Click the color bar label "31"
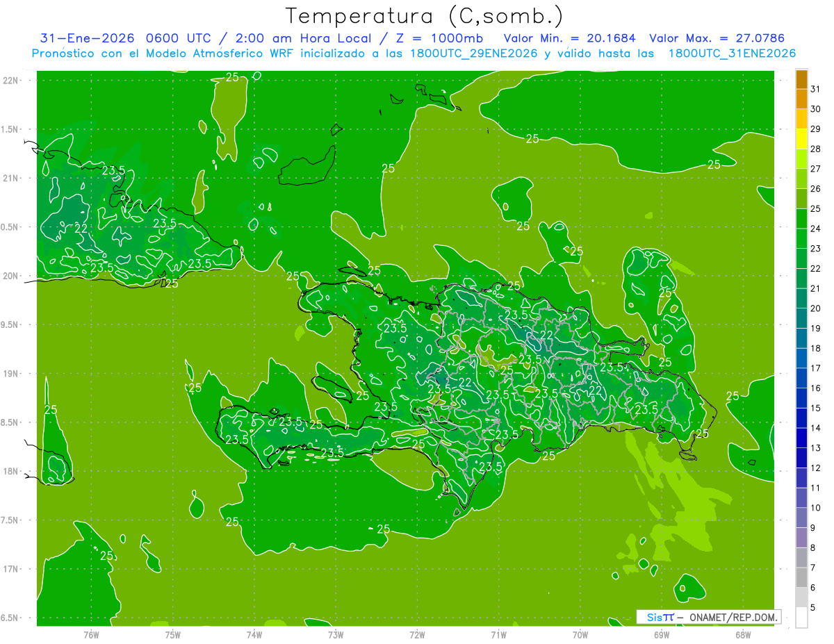This screenshot has width=834, height=644. point(815,89)
